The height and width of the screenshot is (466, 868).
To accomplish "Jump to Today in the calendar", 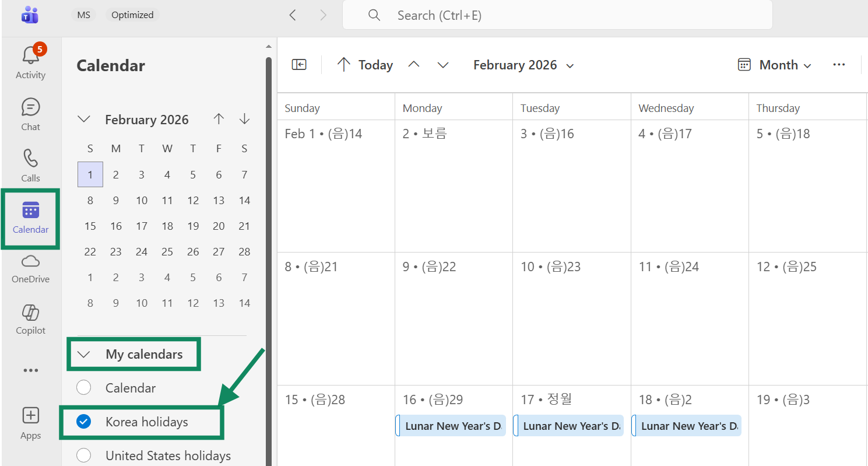I will coord(365,65).
